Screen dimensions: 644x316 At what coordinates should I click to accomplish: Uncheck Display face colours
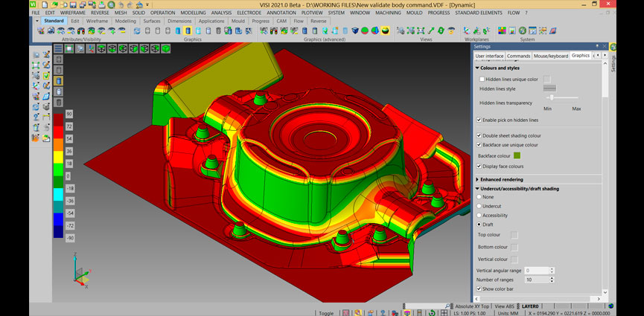(479, 167)
